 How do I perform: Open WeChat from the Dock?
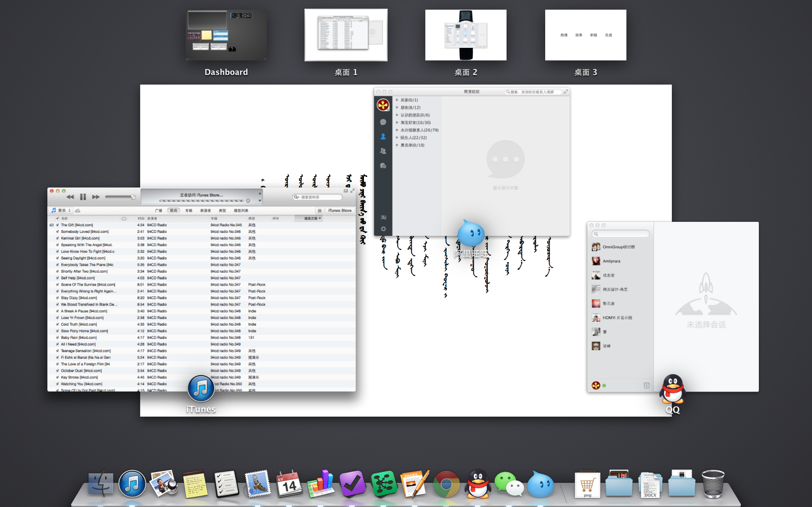[508, 484]
